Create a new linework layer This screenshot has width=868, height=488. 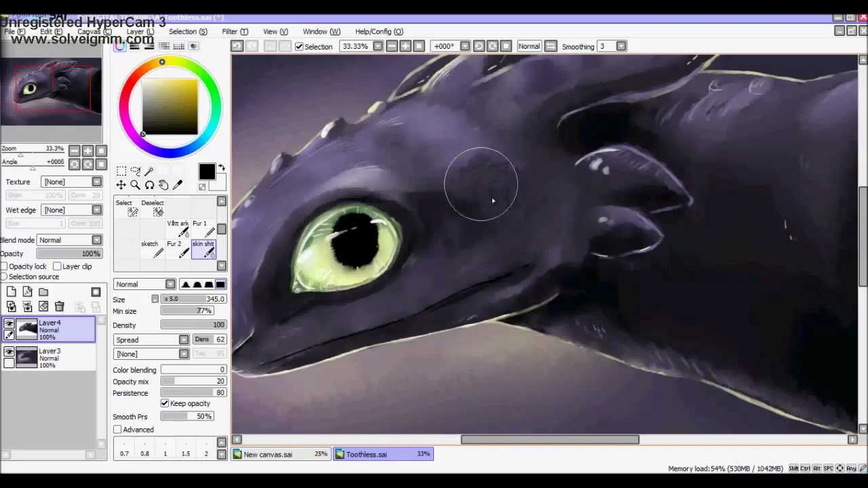[27, 292]
